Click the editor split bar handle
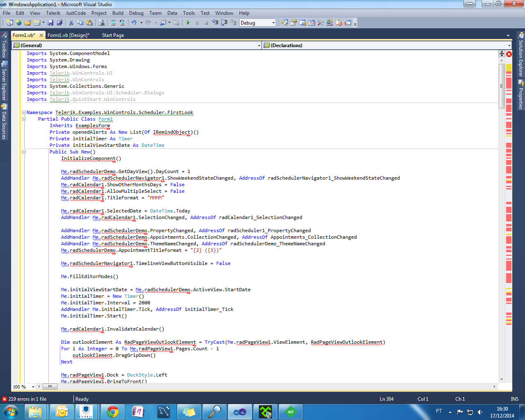The image size is (525, 420). tap(502, 53)
